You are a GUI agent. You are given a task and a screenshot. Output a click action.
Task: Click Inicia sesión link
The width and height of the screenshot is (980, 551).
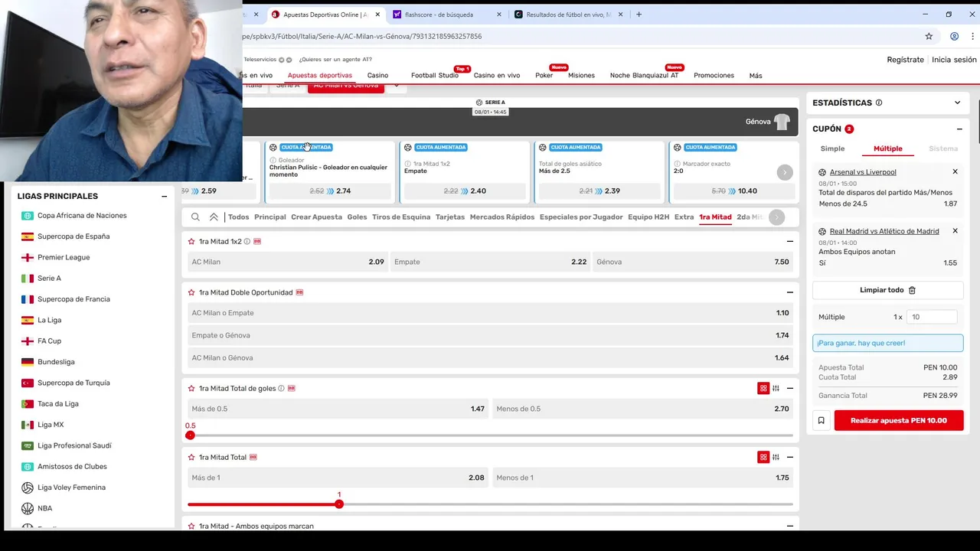[954, 60]
